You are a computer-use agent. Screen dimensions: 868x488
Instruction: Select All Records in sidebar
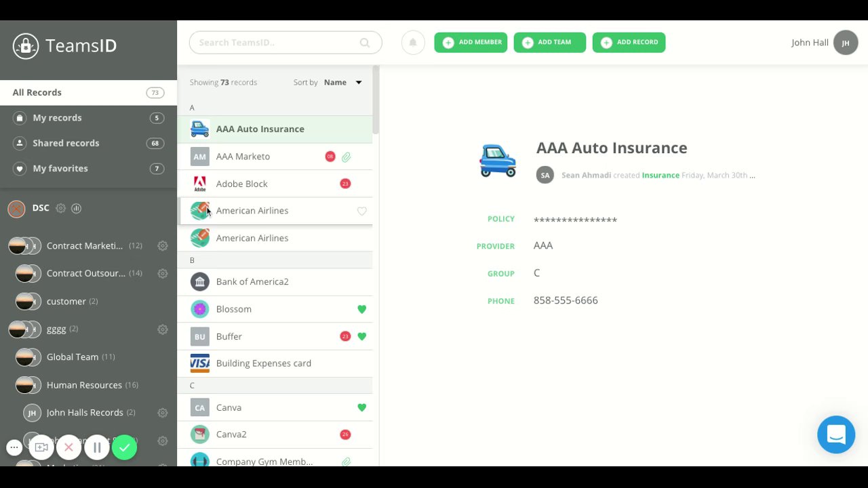pos(88,93)
